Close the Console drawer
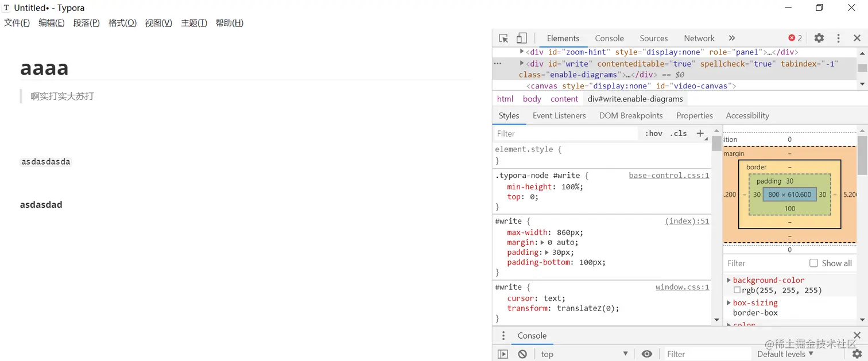 [857, 335]
